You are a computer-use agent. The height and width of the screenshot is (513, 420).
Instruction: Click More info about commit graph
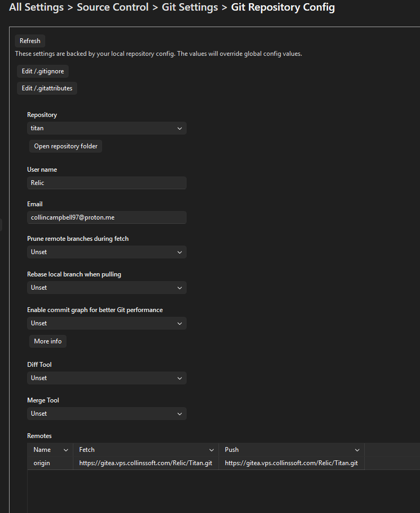[47, 341]
